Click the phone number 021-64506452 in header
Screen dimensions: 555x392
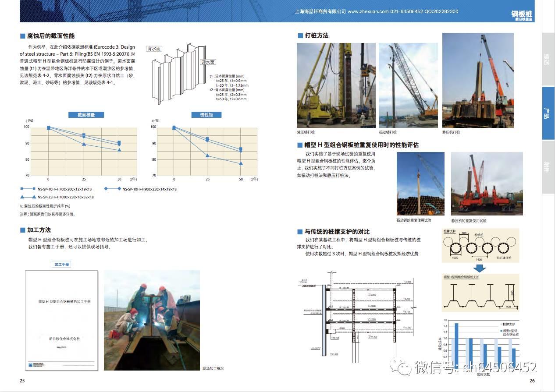click(408, 11)
